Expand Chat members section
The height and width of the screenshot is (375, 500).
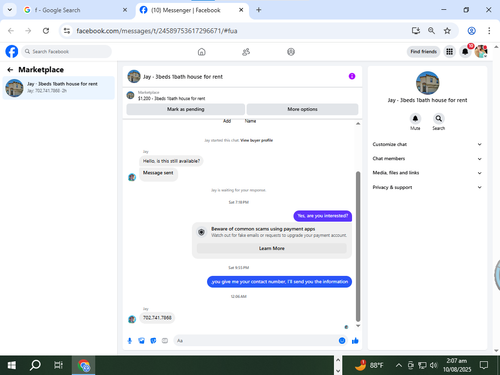click(427, 159)
